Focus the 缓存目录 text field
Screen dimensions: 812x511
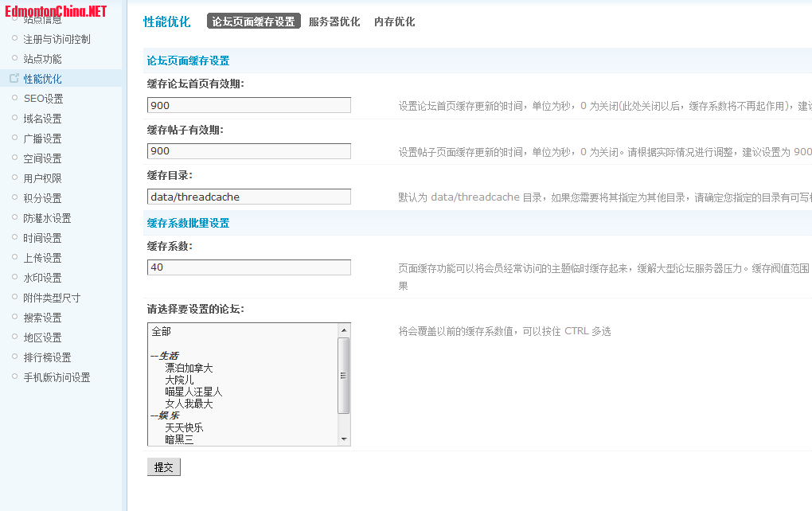coord(248,197)
